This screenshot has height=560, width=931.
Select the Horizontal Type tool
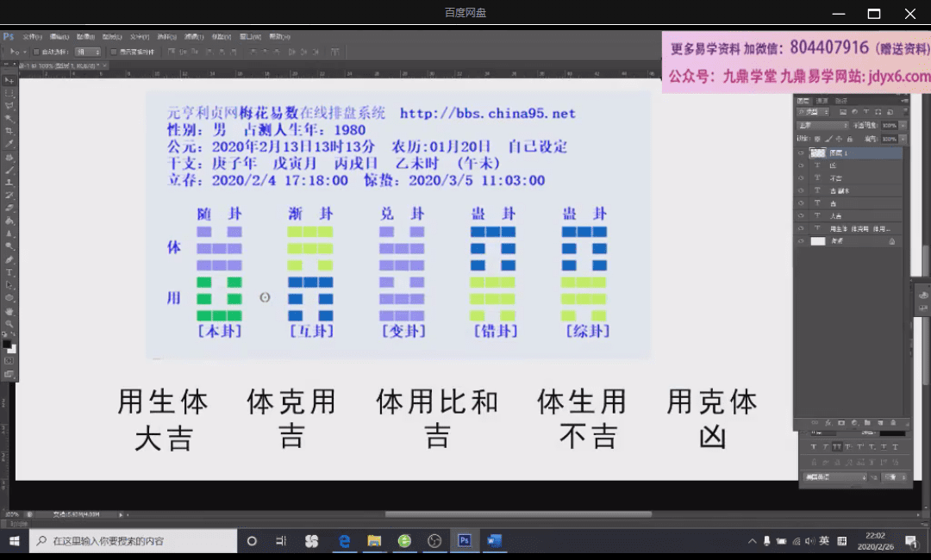click(9, 272)
